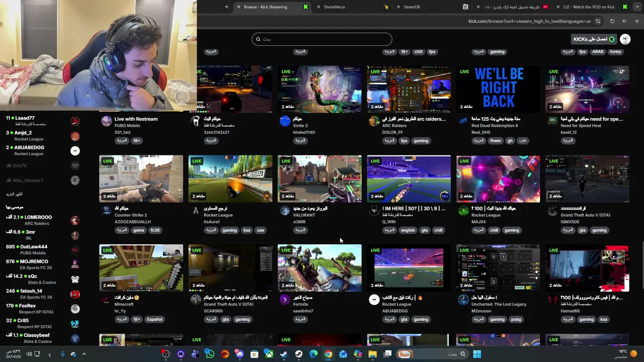Open the Fortnite stream thumbnail by saadinho7
This screenshot has height=362, width=644.
(319, 268)
